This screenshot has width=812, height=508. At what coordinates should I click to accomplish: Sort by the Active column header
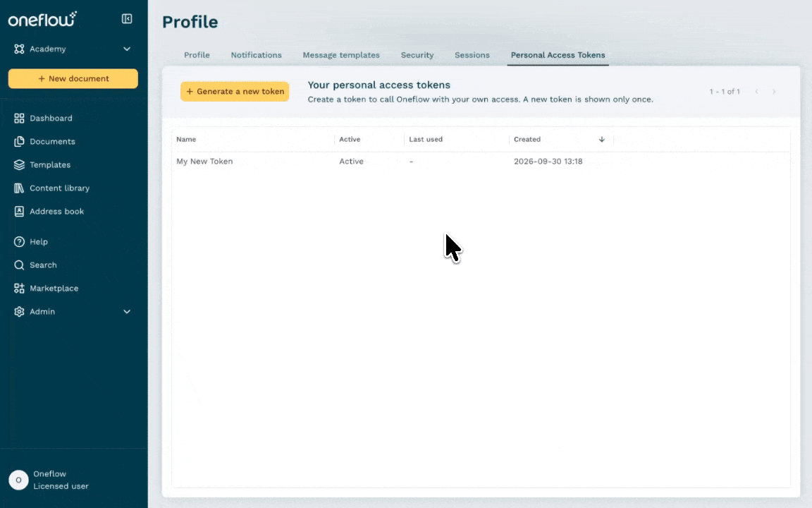pos(350,140)
